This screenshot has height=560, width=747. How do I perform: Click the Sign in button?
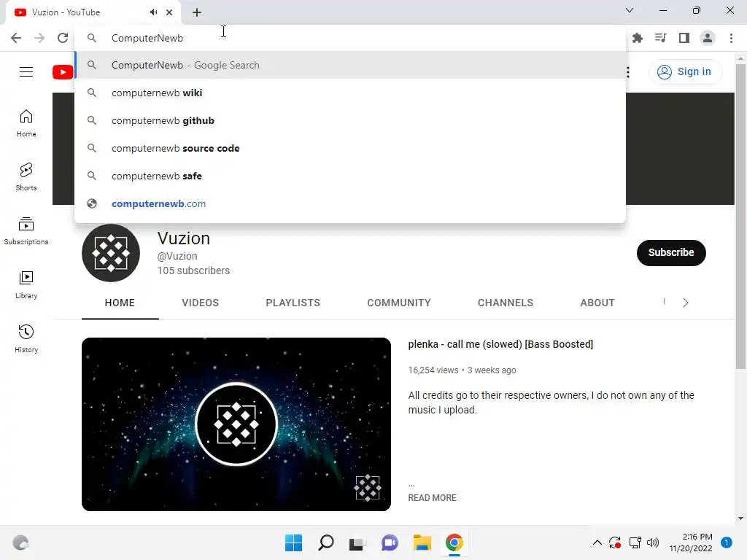click(684, 72)
